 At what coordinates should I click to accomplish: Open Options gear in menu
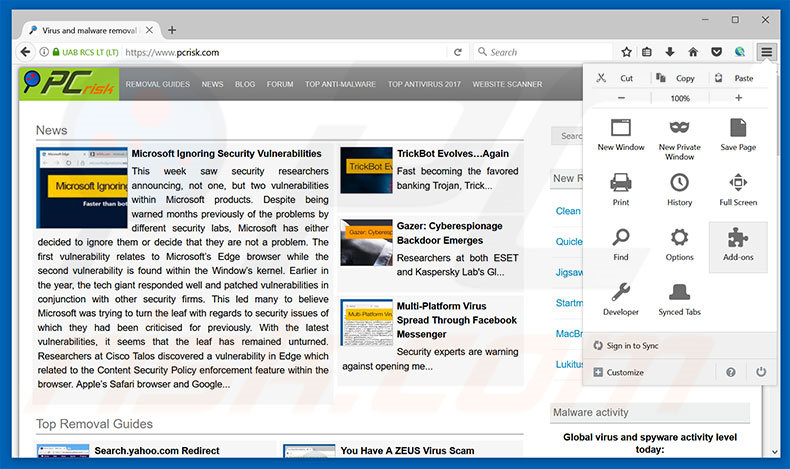(x=679, y=245)
